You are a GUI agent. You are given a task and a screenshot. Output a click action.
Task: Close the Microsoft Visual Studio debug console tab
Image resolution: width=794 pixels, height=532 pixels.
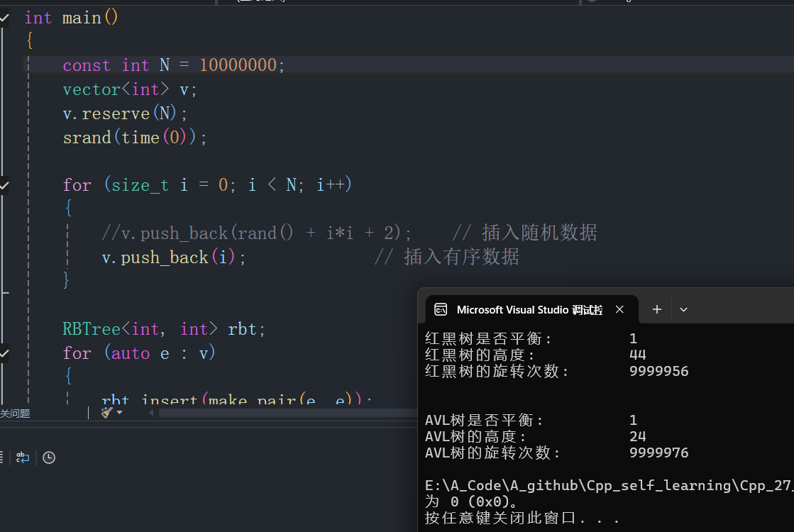click(x=619, y=309)
